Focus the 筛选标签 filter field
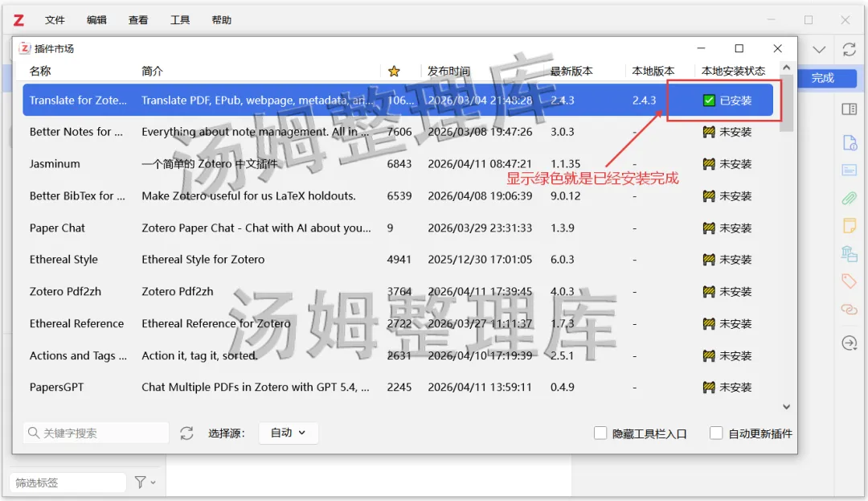This screenshot has height=501, width=868. pyautogui.click(x=68, y=483)
